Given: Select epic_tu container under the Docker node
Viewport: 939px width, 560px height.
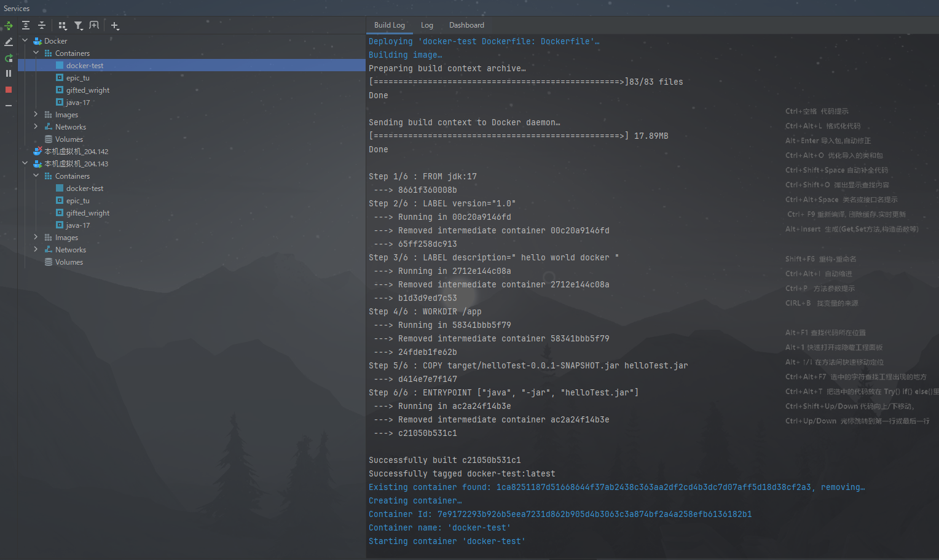Looking at the screenshot, I should click(x=78, y=78).
